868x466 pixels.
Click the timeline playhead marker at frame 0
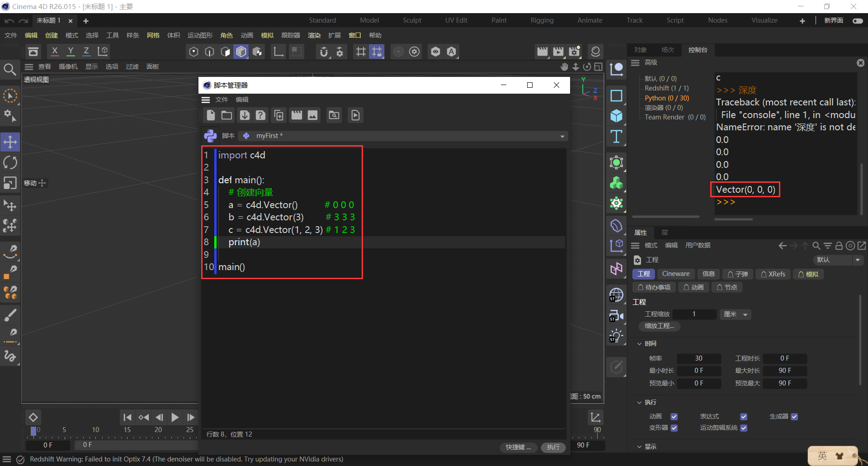pos(33,431)
